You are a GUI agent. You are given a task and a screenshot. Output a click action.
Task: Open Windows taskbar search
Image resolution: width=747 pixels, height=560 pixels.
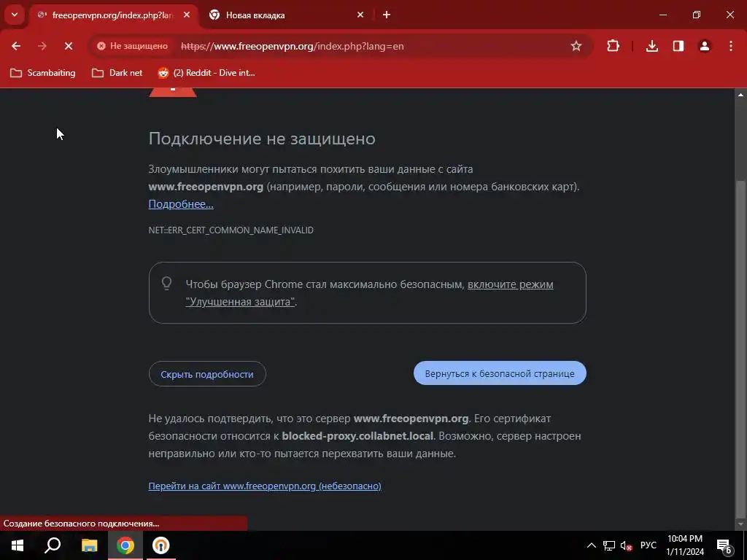pyautogui.click(x=53, y=545)
